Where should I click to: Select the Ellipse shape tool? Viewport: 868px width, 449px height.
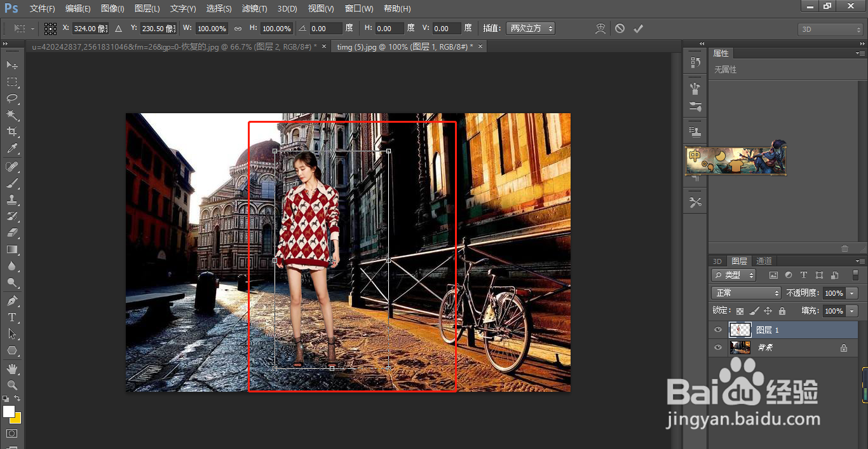[12, 350]
